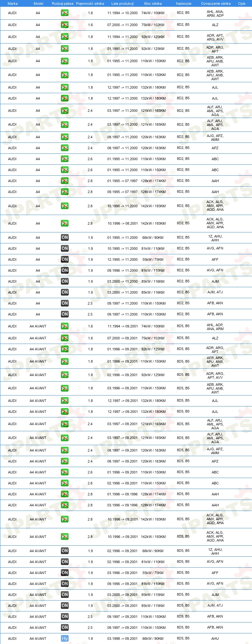Click PB icon for A4 2.4 AJG, APZ, AMM

(x=64, y=137)
